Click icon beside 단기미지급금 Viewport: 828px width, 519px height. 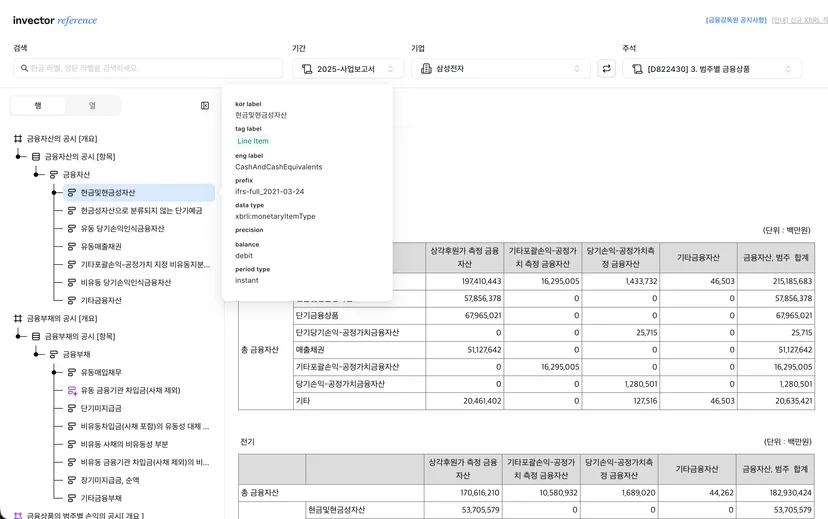tap(72, 408)
